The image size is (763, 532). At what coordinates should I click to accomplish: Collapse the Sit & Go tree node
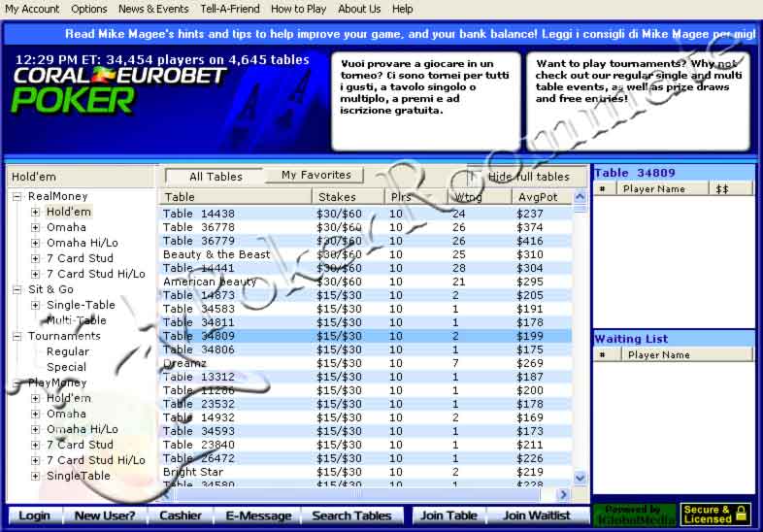click(x=17, y=289)
